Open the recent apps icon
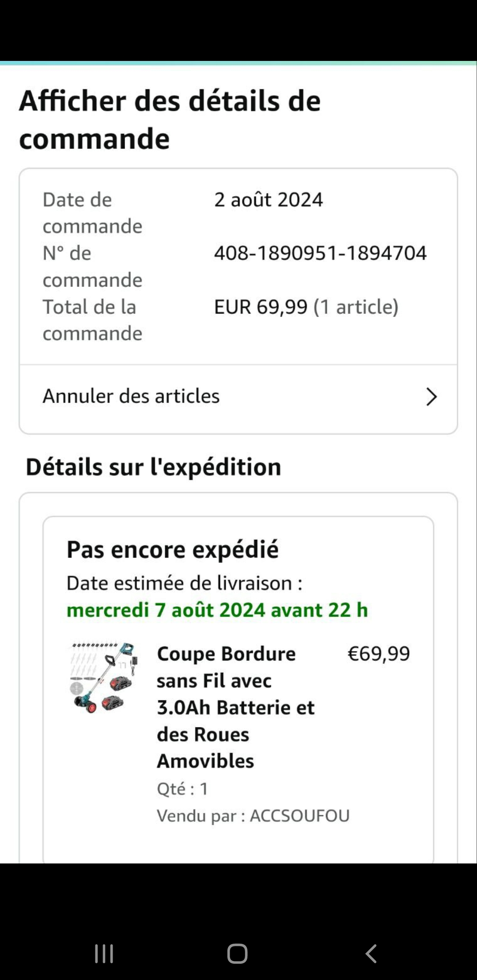Viewport: 477px width, 980px height. 104,954
